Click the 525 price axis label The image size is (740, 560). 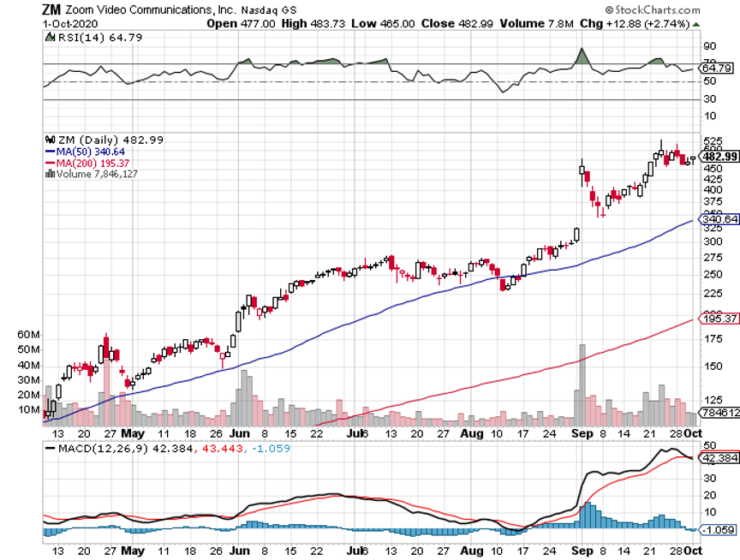click(x=713, y=141)
